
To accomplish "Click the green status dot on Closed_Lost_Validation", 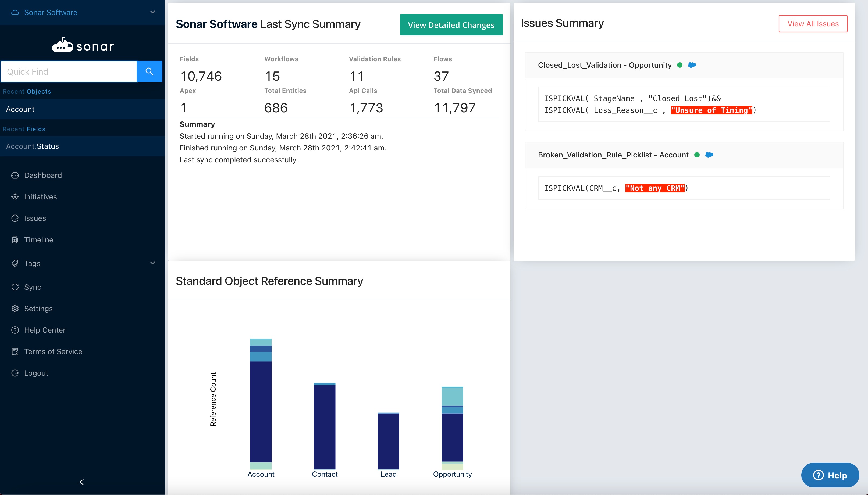I will (680, 65).
